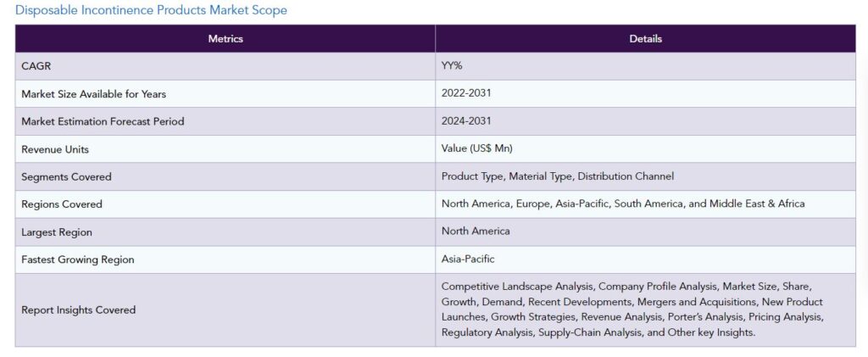868x357 pixels.
Task: Click Product Type, Material Type, Distribution Channel text
Action: (x=558, y=176)
